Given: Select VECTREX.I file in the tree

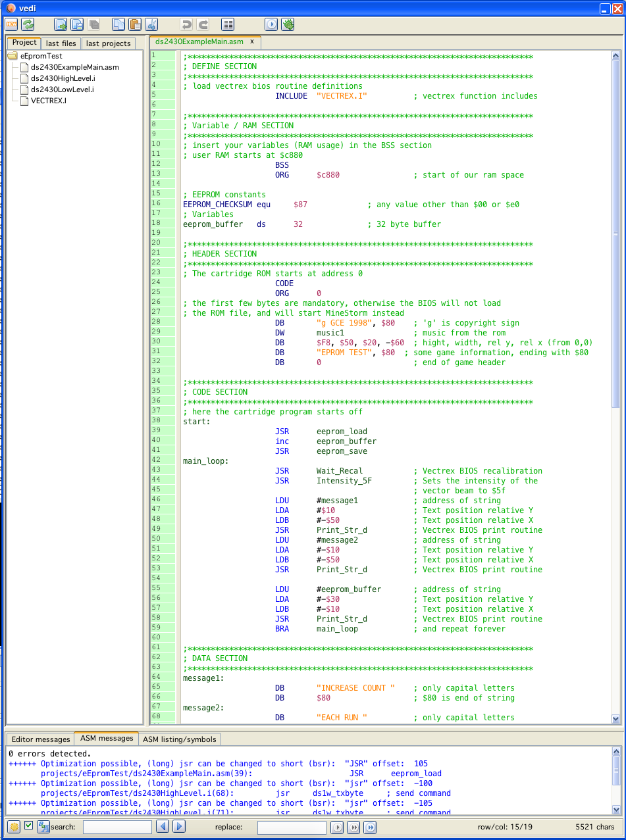Looking at the screenshot, I should (48, 101).
